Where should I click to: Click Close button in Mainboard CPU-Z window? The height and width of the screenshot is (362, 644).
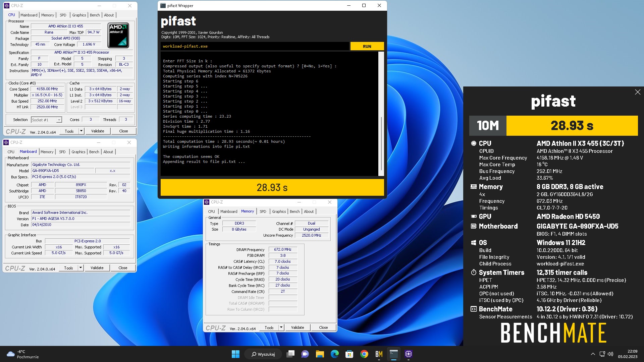123,268
